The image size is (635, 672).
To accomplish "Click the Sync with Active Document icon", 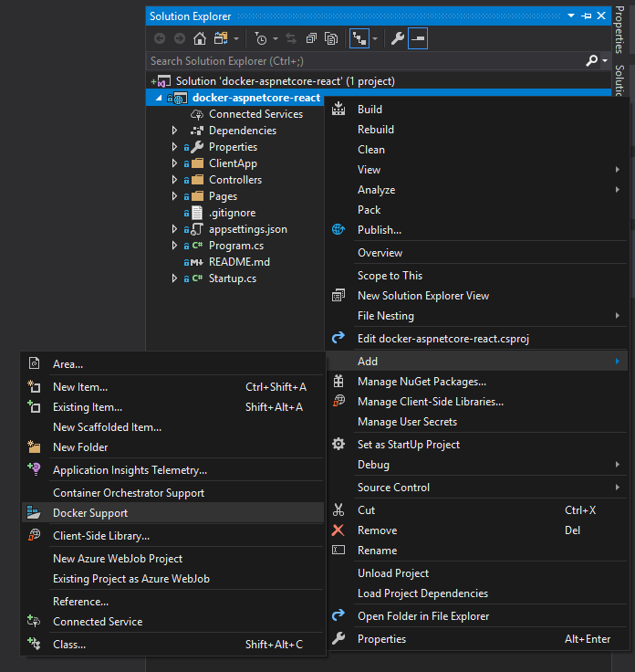I will [291, 38].
